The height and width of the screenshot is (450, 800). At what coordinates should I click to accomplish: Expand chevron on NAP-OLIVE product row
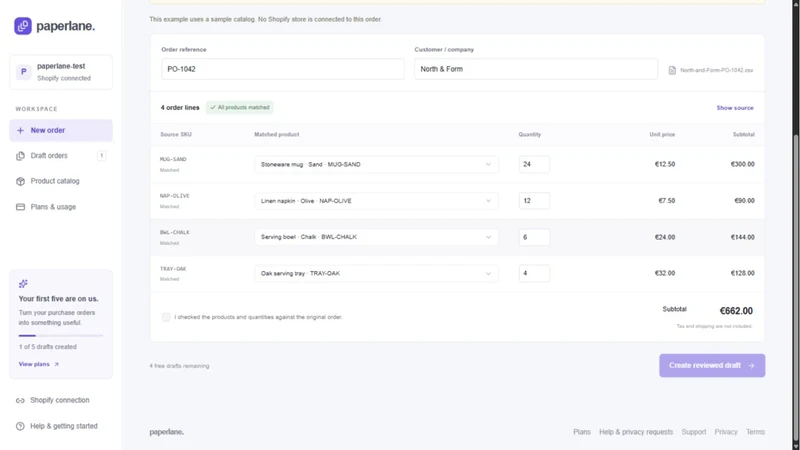[488, 201]
